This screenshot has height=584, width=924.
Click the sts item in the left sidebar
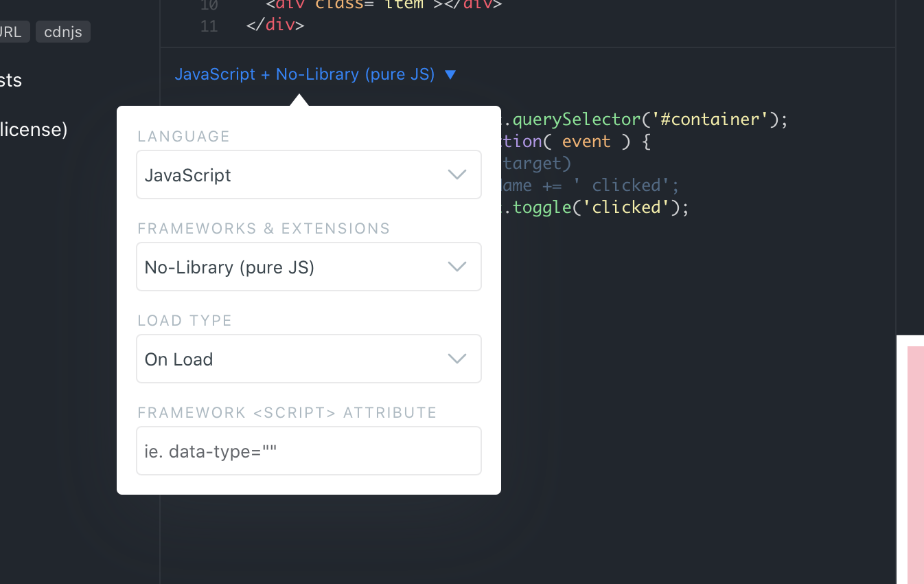tap(11, 80)
